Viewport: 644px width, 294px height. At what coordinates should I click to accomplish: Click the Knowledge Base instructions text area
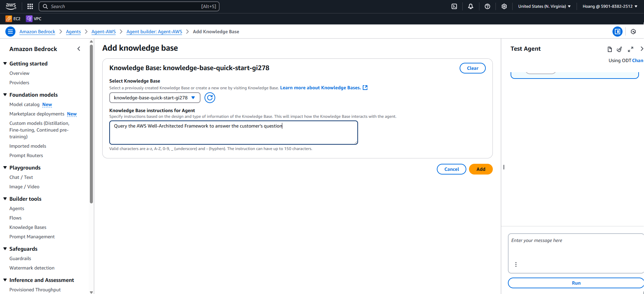coord(234,133)
